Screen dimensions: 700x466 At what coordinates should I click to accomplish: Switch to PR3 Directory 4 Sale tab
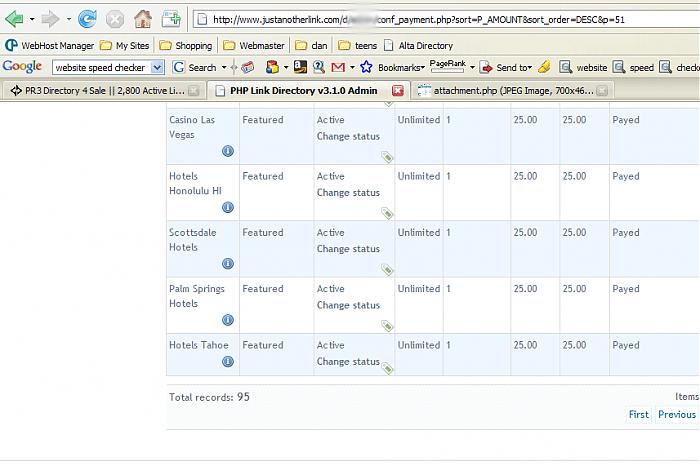pos(97,90)
